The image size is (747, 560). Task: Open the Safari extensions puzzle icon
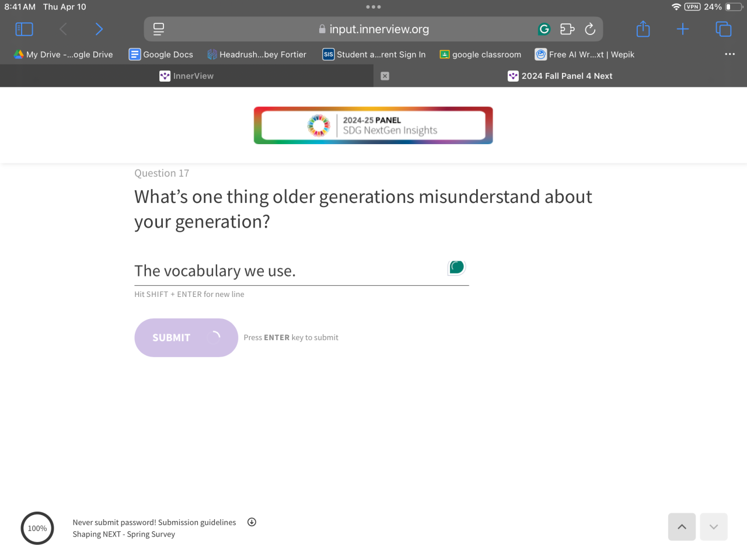pos(567,29)
